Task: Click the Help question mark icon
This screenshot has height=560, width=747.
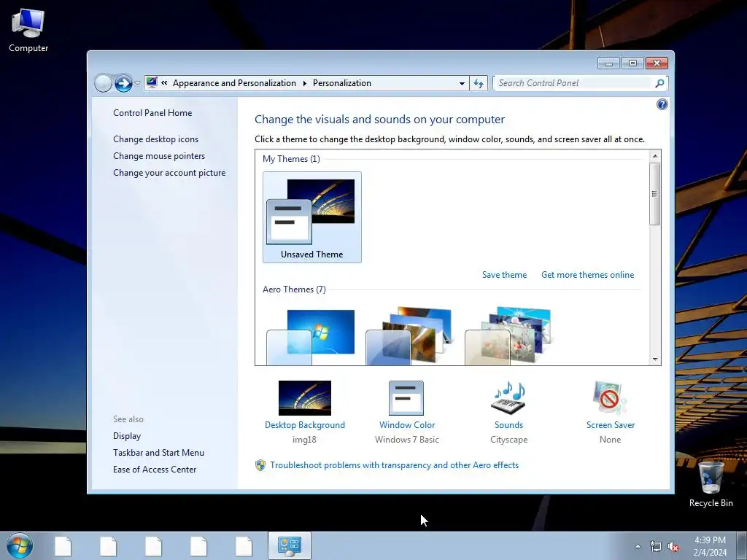Action: point(662,104)
